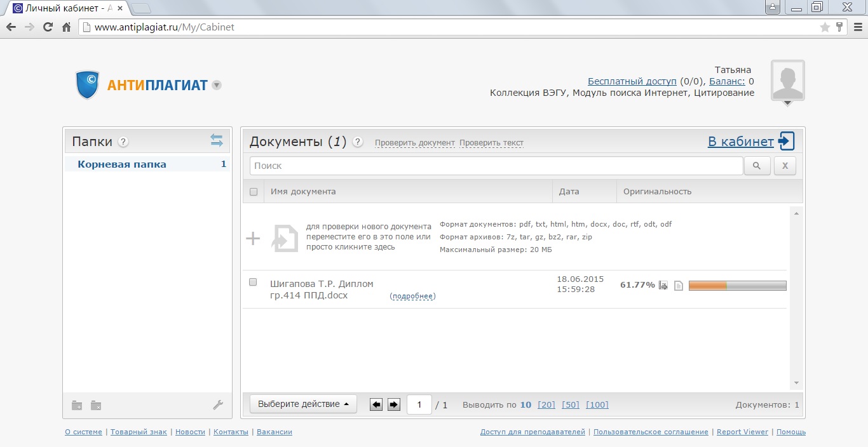Open the report icon beside 61.77%
Image resolution: width=868 pixels, height=447 pixels.
[663, 286]
